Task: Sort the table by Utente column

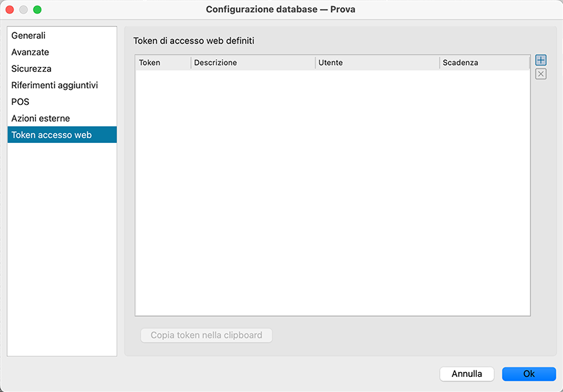Action: (377, 63)
